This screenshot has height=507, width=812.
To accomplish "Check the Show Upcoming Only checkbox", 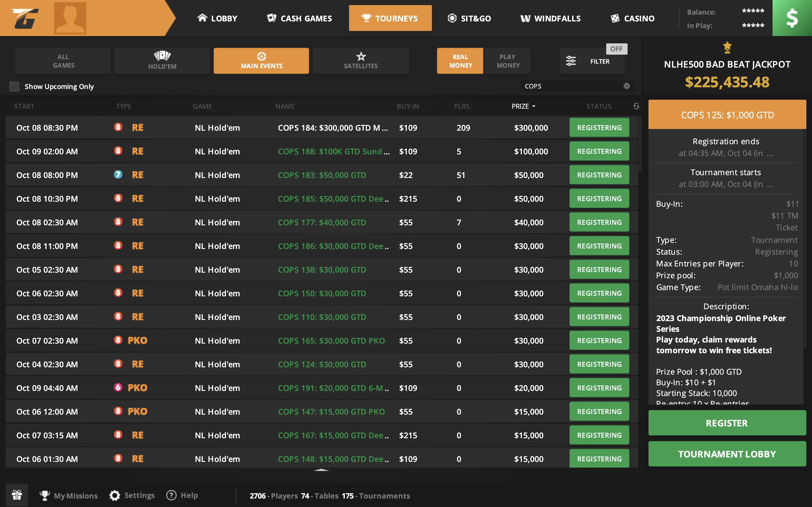I will (x=14, y=86).
